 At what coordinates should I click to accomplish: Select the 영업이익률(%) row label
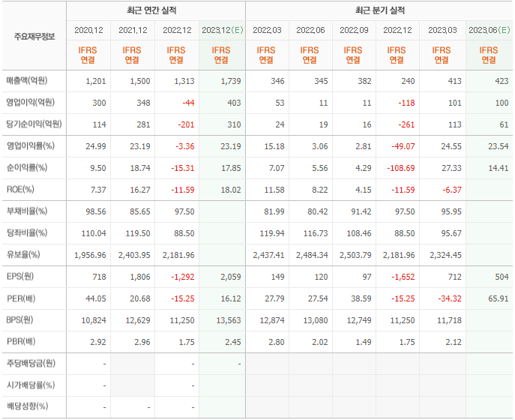coord(31,145)
